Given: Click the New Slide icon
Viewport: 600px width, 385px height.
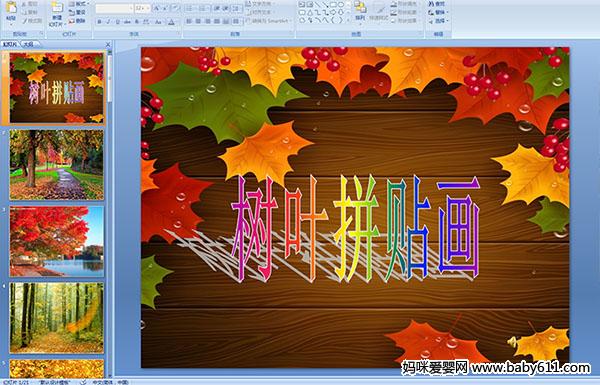Looking at the screenshot, I should click(x=57, y=8).
